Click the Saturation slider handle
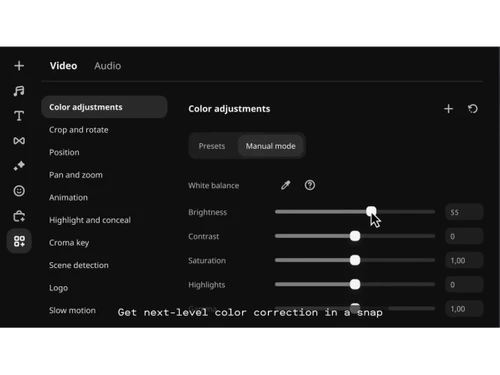Image resolution: width=500 pixels, height=375 pixels. point(355,260)
